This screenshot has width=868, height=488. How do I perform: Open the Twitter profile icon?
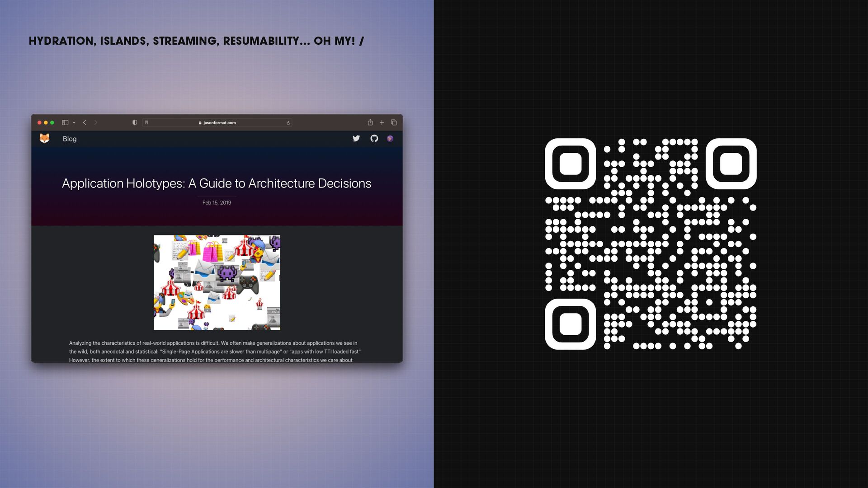[356, 138]
